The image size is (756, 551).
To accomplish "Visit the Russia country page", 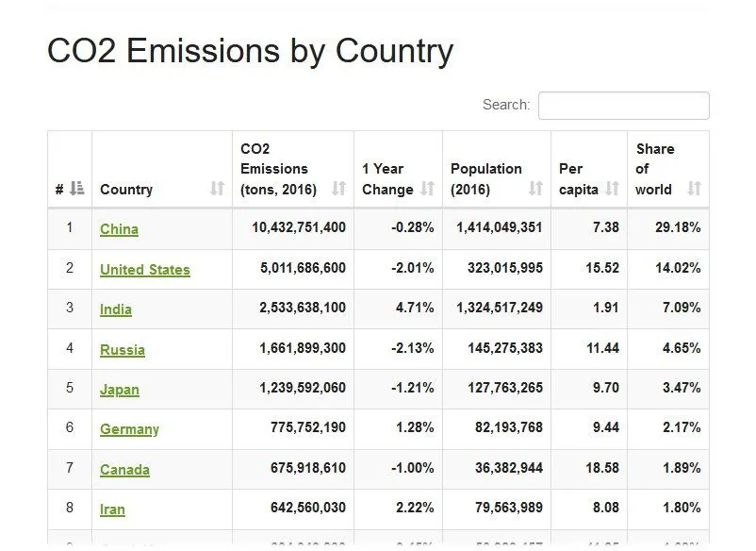I will click(x=123, y=350).
